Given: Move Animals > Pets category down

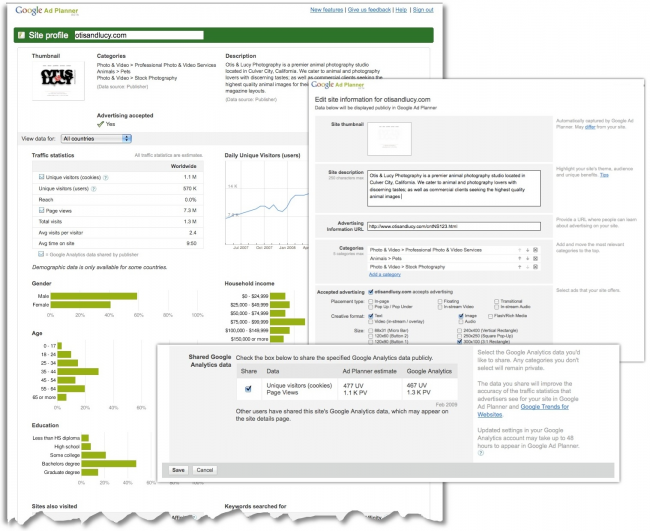Looking at the screenshot, I should pos(527,258).
